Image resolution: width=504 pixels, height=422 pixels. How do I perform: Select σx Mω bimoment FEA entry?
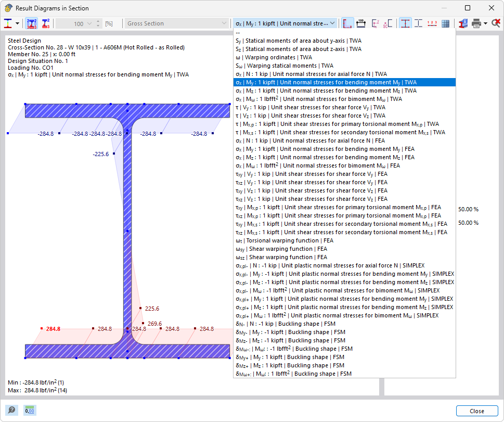tap(344, 165)
